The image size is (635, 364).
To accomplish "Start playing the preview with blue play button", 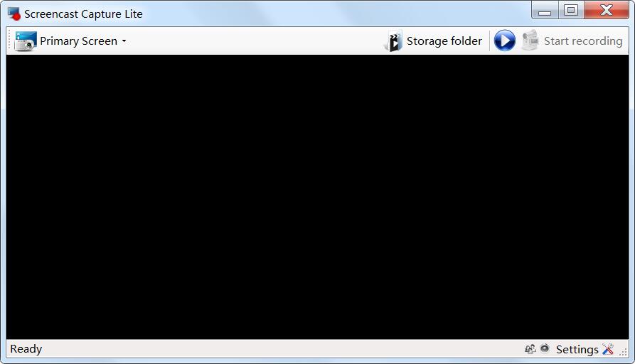I will (x=505, y=41).
